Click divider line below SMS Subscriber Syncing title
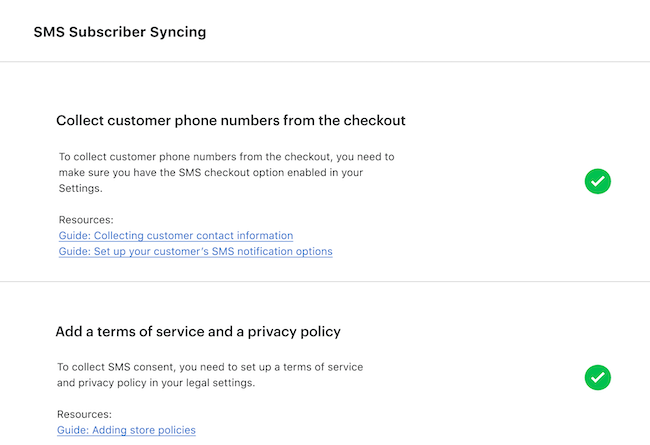 click(325, 62)
